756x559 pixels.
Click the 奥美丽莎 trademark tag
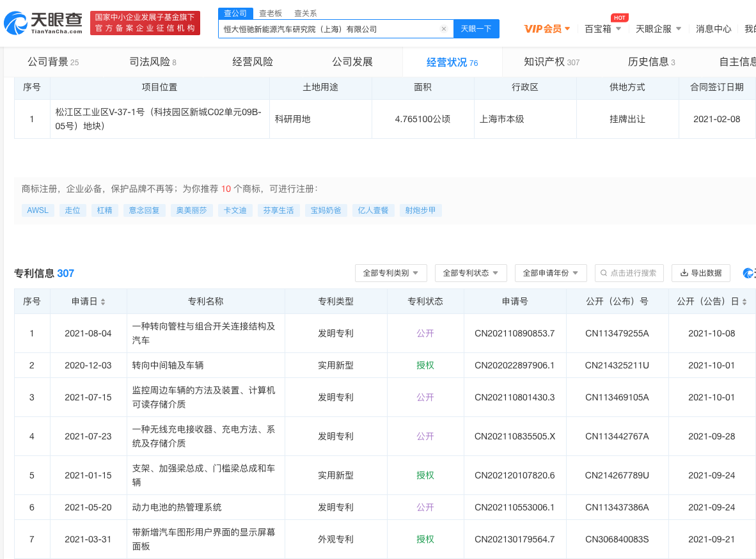[x=191, y=210]
